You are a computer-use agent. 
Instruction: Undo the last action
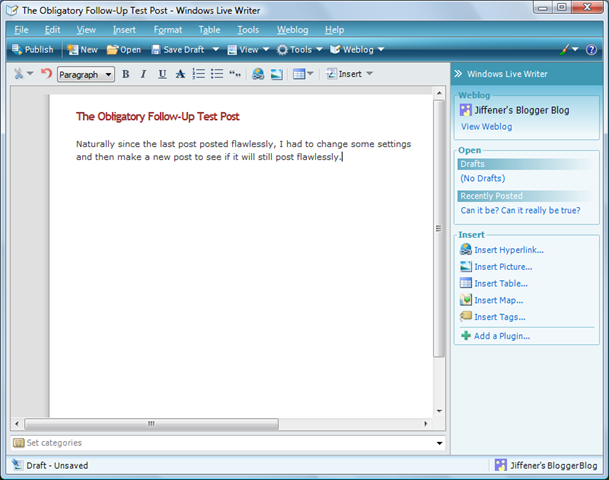point(46,73)
